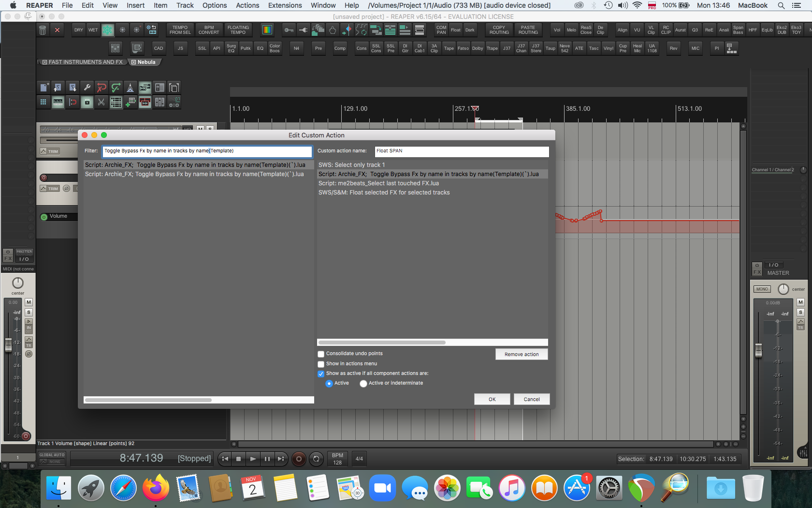Open the Actions menu

click(x=247, y=5)
